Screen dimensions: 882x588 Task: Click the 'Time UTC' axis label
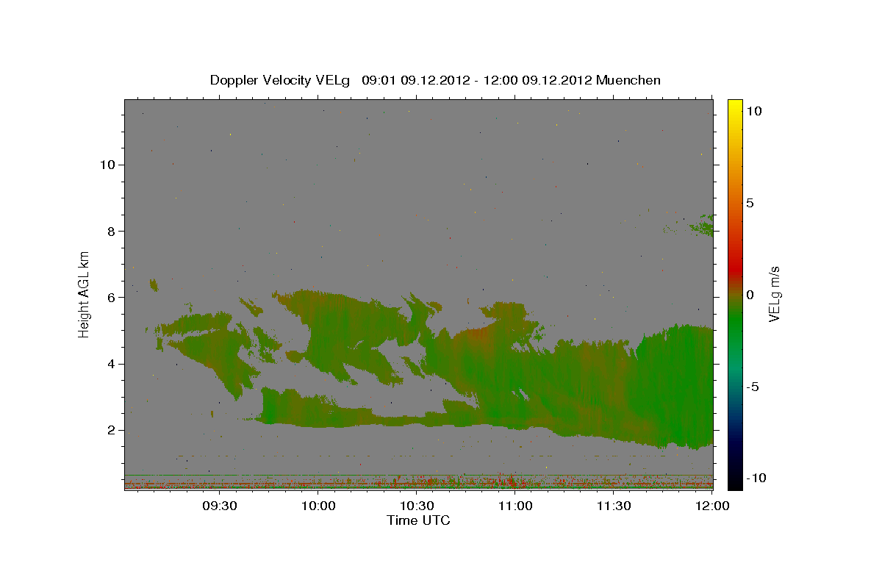click(418, 520)
